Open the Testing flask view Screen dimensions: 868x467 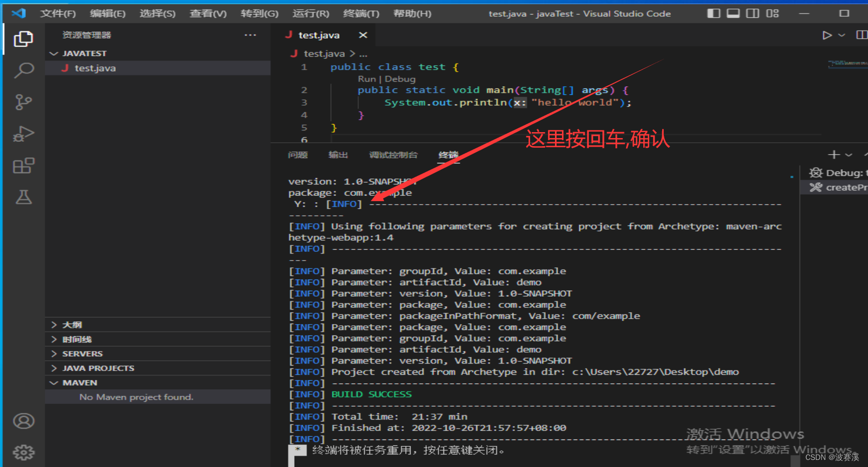(x=23, y=197)
